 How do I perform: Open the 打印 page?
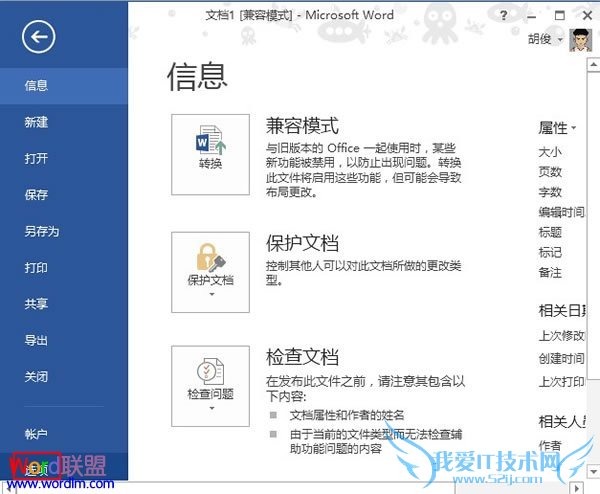click(36, 267)
